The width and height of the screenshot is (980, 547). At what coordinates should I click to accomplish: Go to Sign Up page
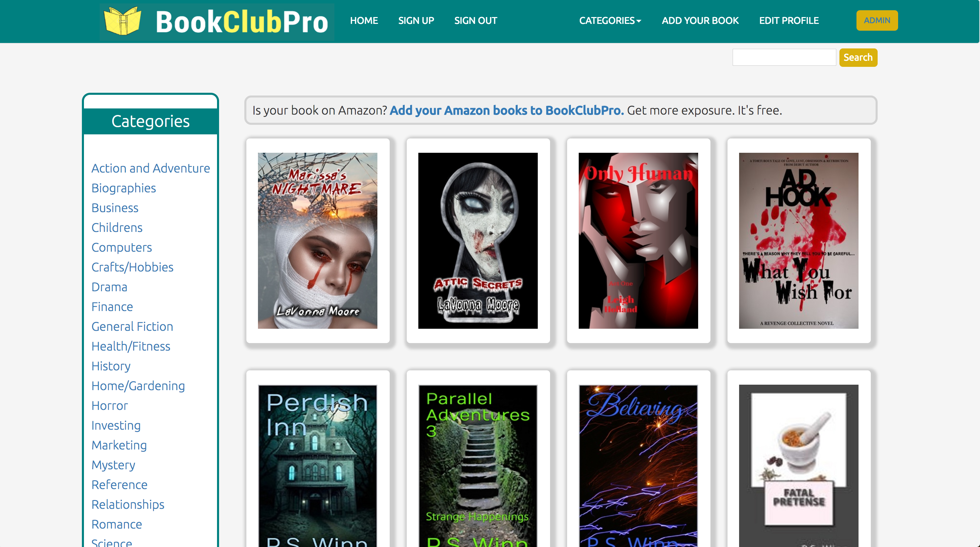pos(416,20)
